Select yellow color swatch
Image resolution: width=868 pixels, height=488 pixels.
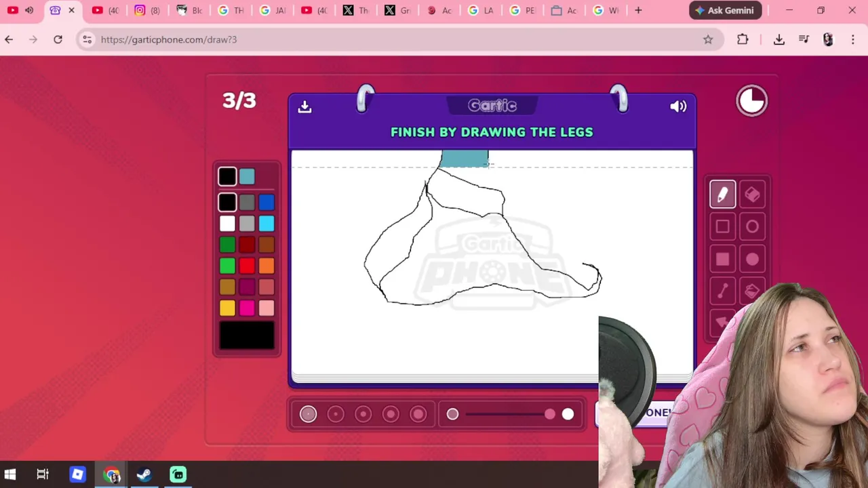pos(227,308)
